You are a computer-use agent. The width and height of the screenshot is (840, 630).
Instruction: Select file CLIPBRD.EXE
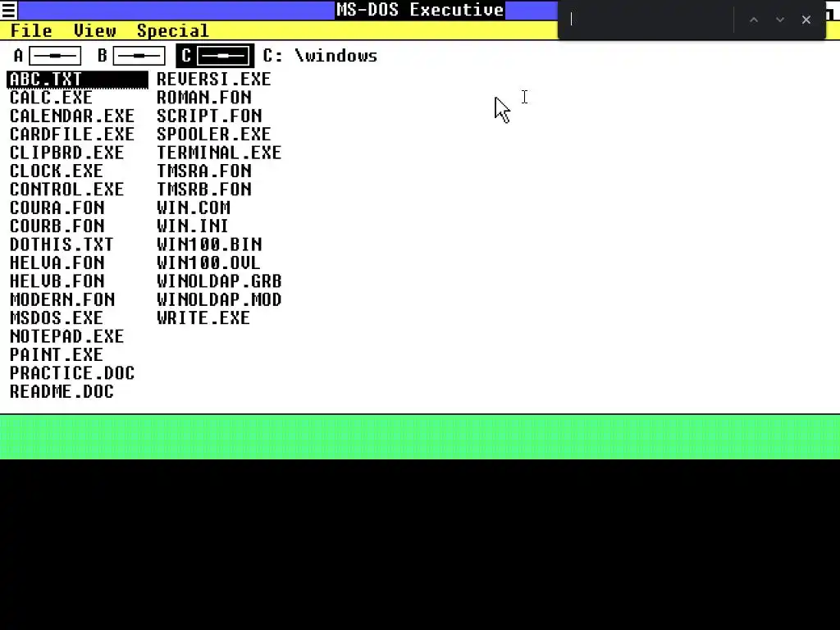(x=66, y=153)
